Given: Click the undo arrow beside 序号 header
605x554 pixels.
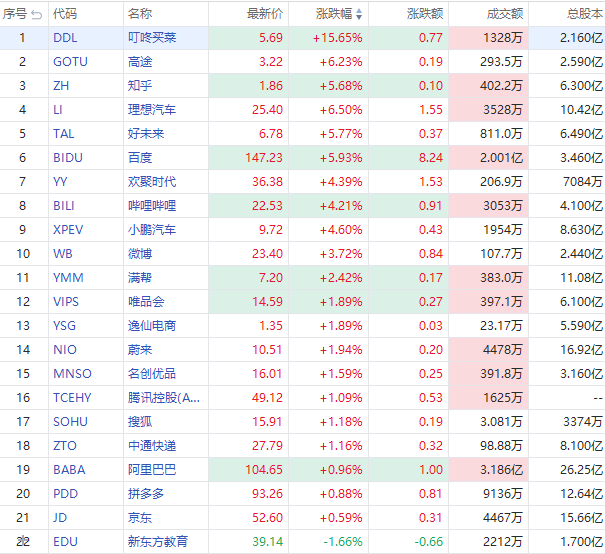Looking at the screenshot, I should (x=37, y=14).
